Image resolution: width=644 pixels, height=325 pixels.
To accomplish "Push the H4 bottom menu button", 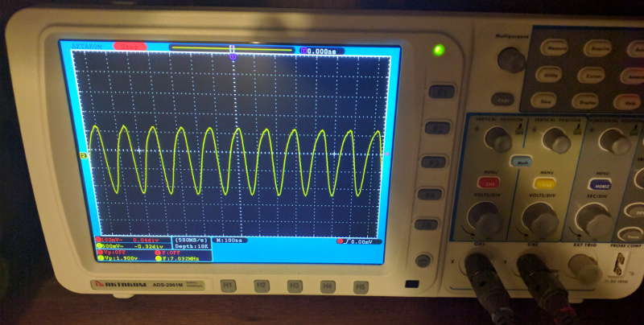I will [328, 286].
